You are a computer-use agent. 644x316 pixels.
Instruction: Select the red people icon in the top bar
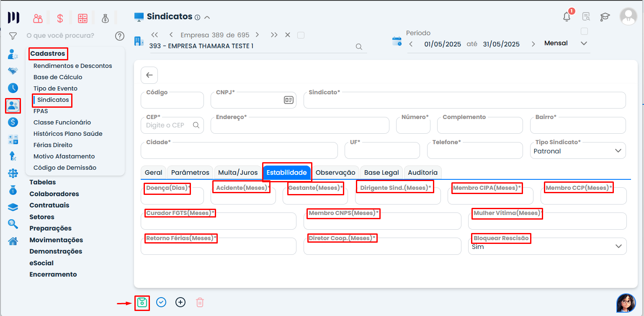(x=38, y=18)
